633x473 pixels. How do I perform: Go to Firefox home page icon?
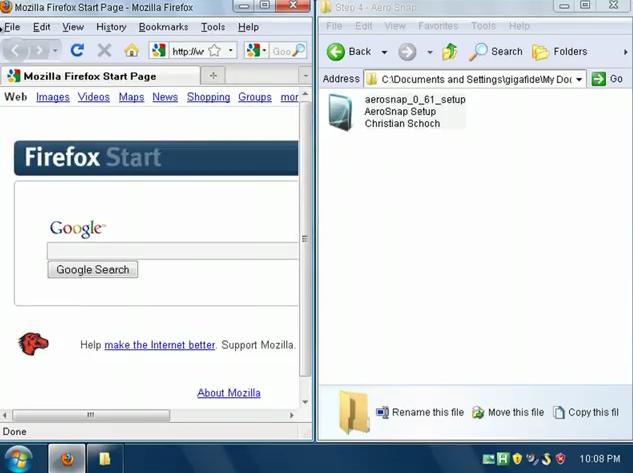tap(132, 50)
